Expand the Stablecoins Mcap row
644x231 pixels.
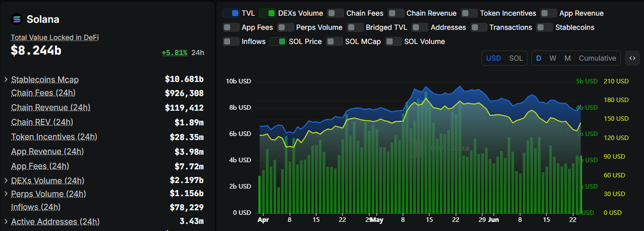click(x=6, y=79)
